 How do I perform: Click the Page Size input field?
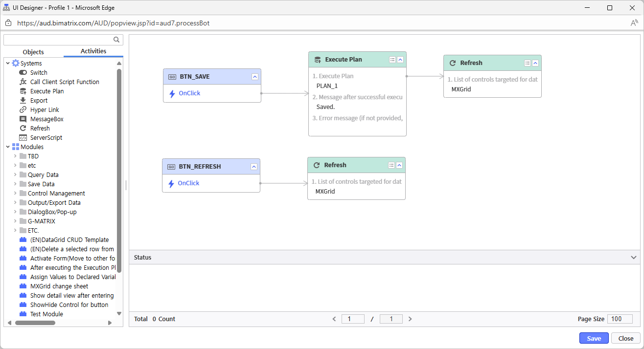point(620,319)
